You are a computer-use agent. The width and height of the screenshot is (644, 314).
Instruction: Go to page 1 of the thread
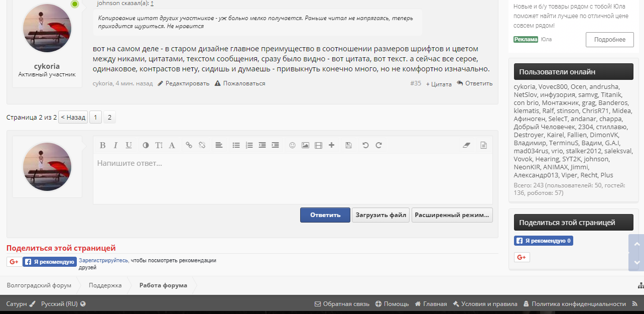point(95,118)
